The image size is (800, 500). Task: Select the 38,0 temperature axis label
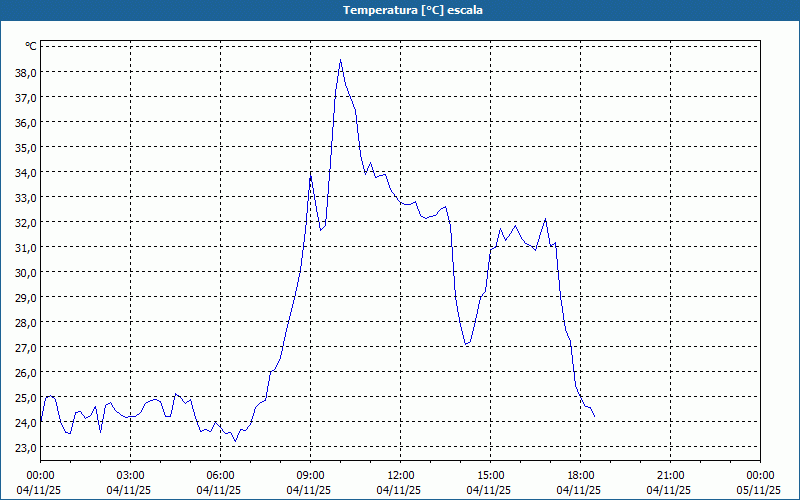(23, 72)
